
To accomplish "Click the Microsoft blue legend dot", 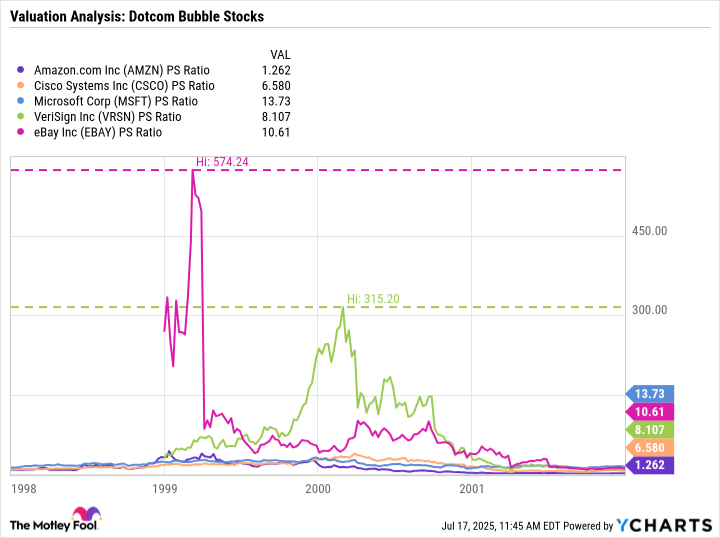I will (20, 101).
